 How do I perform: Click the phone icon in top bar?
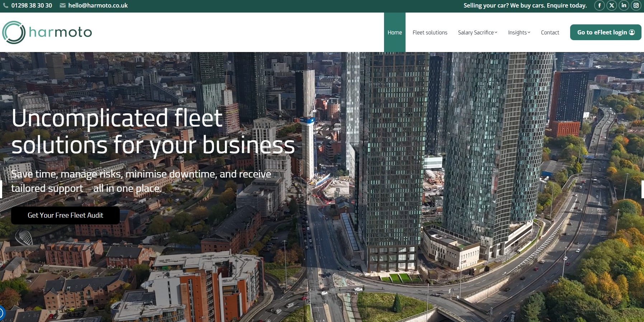click(x=6, y=5)
